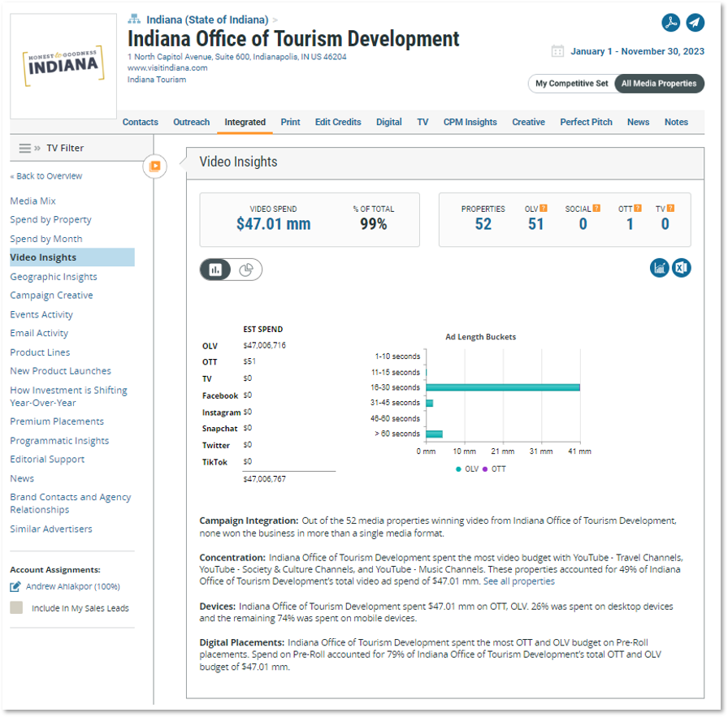728x717 pixels.
Task: Click Andrew Anlakpor (100%) account assignment
Action: tap(73, 586)
